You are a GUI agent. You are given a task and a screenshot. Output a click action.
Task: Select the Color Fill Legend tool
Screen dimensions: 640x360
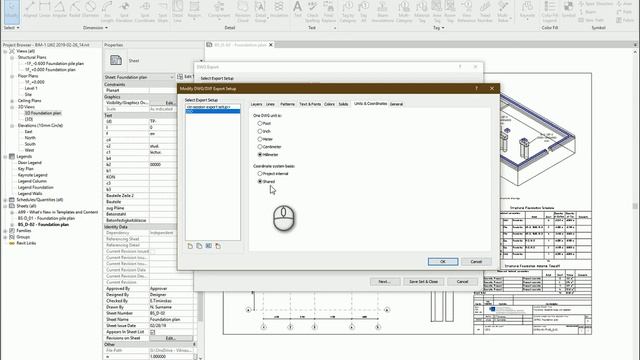tap(550, 11)
